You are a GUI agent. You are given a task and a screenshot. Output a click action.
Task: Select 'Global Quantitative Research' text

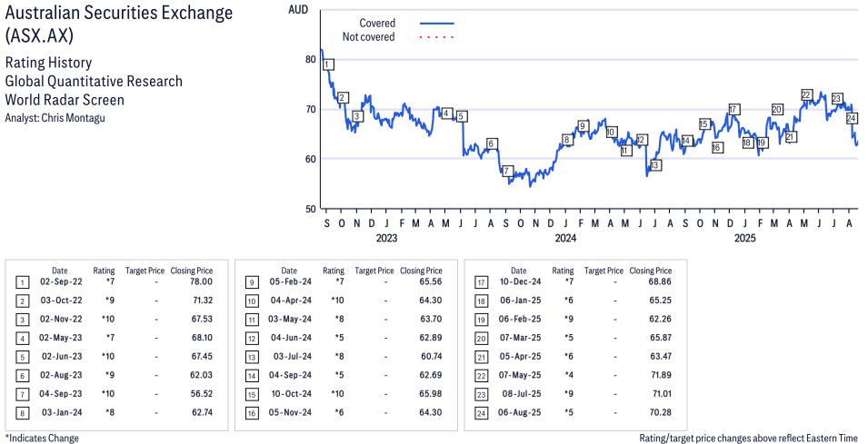[x=94, y=82]
